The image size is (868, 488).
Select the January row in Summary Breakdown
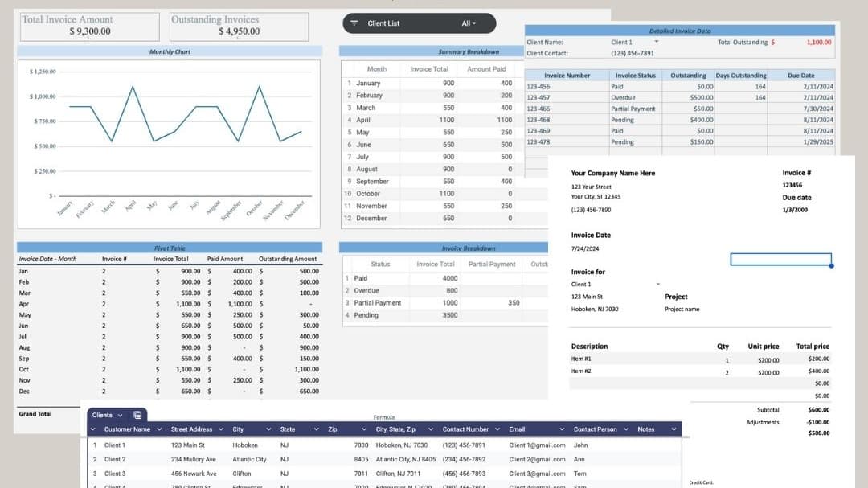pos(432,83)
